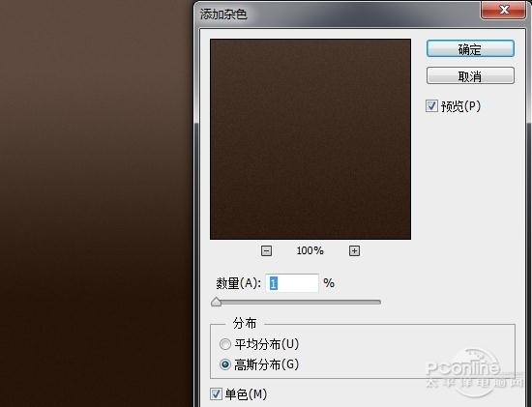This screenshot has height=407, width=532.
Task: Click the 数量(A) label text
Action: 238,283
